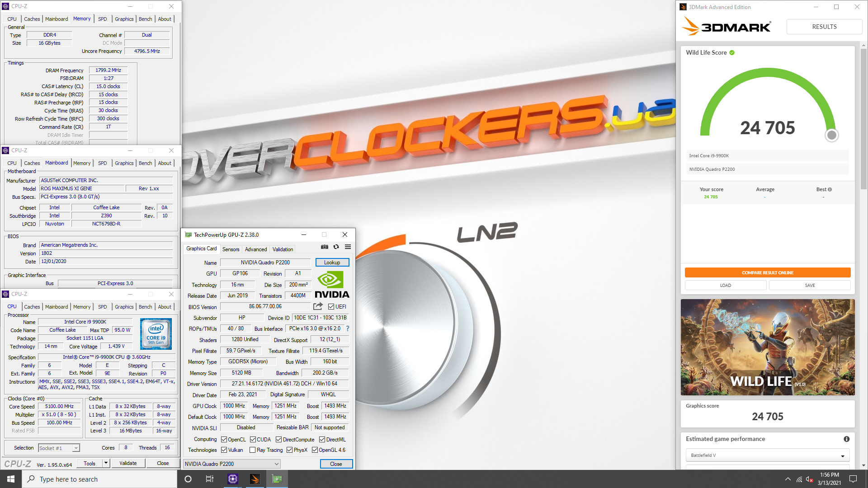868x488 pixels.
Task: Switch to the Advanced tab in GPU-Z
Action: pos(256,249)
